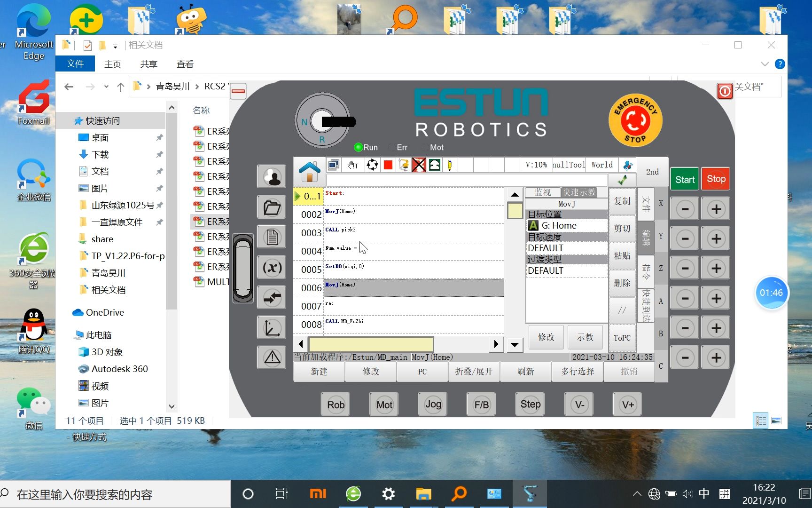
Task: Open the V:10% speed selector
Action: 536,165
